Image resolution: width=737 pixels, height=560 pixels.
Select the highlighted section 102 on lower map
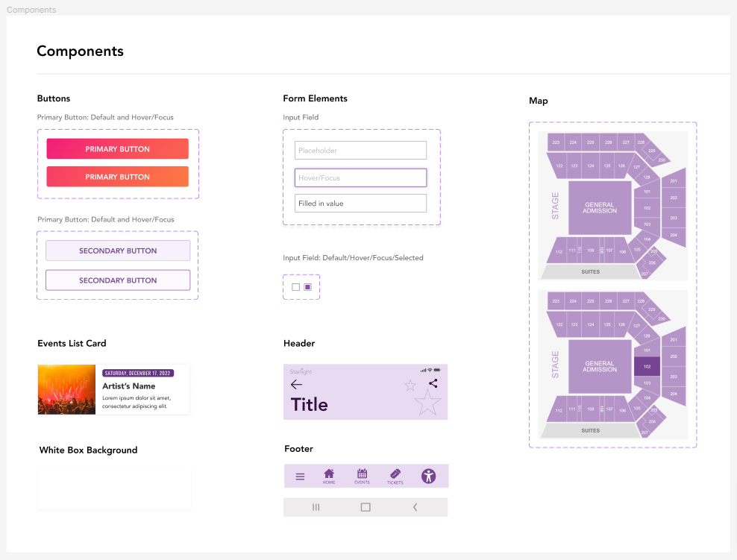coord(647,366)
